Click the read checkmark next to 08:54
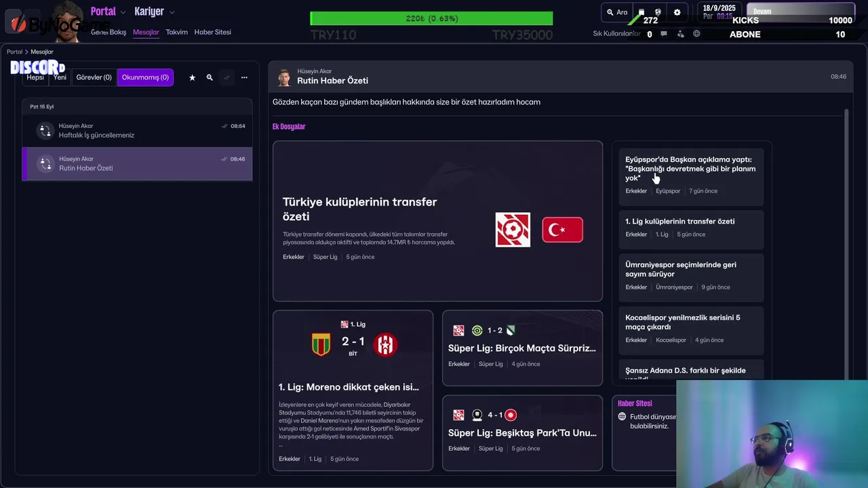The width and height of the screenshot is (868, 488). (x=224, y=126)
